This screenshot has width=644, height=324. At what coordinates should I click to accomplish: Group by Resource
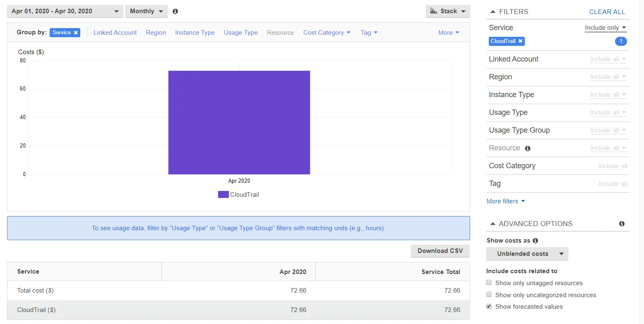(281, 33)
